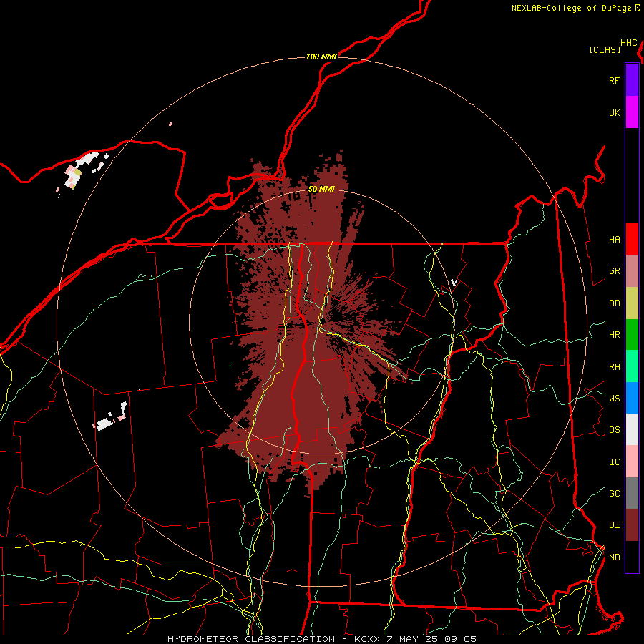644x644 pixels.
Task: Click the 100 NMI range ring label
Action: click(x=321, y=57)
